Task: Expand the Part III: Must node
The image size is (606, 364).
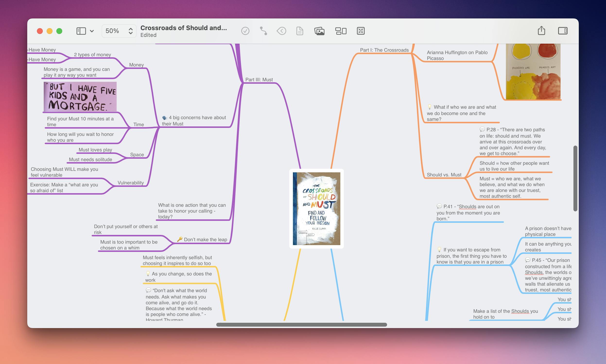Action: (x=259, y=79)
